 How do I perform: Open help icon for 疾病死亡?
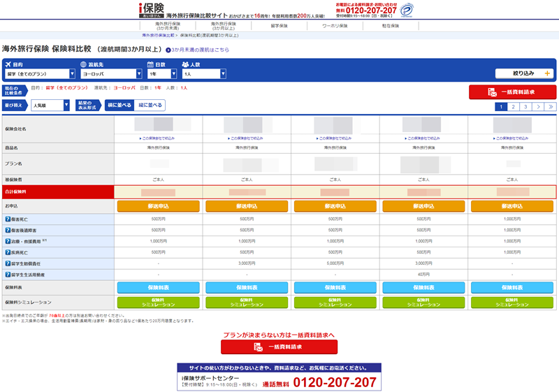pyautogui.click(x=8, y=252)
